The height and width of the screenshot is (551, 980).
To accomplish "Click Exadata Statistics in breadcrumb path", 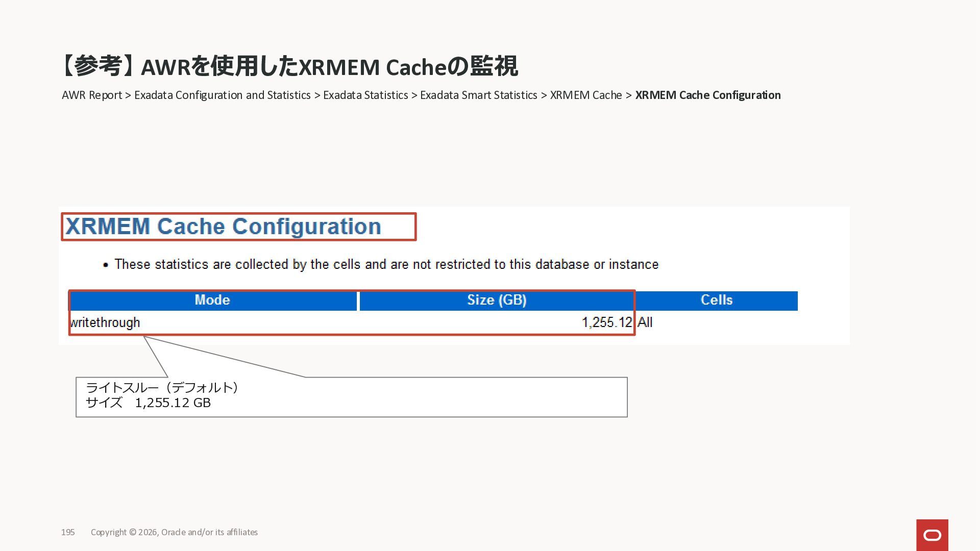I will click(x=365, y=95).
